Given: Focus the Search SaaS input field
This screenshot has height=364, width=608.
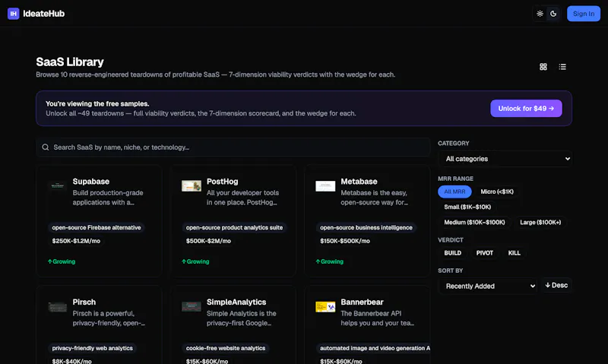Looking at the screenshot, I should coord(233,147).
